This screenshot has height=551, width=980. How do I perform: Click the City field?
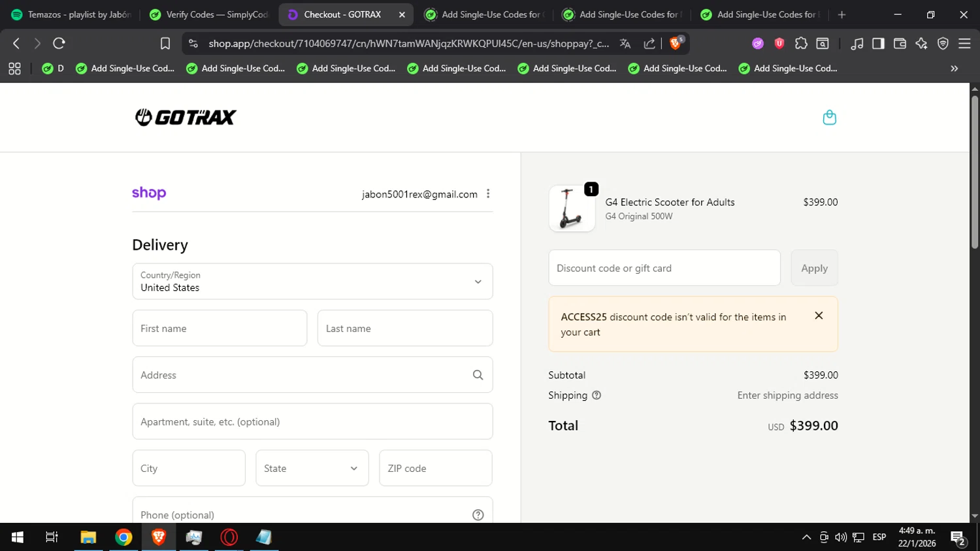click(x=189, y=468)
